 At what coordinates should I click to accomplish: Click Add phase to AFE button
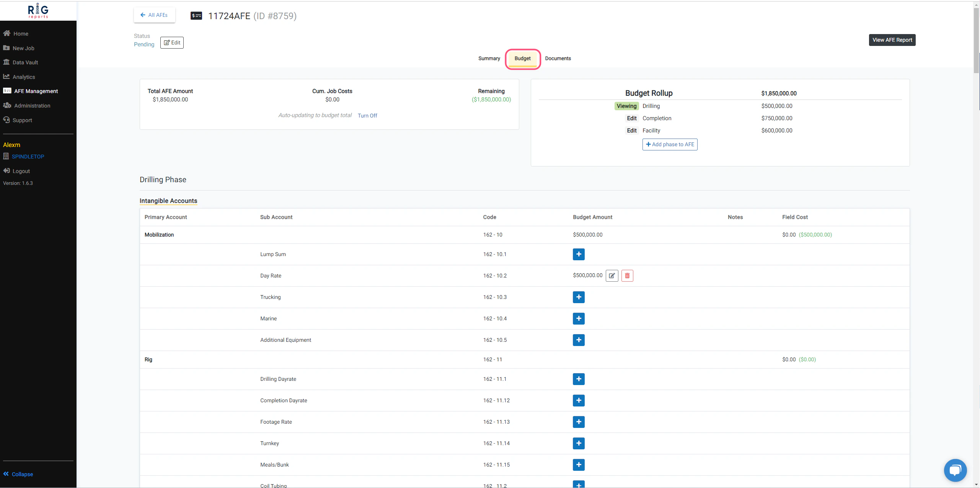[x=669, y=144]
